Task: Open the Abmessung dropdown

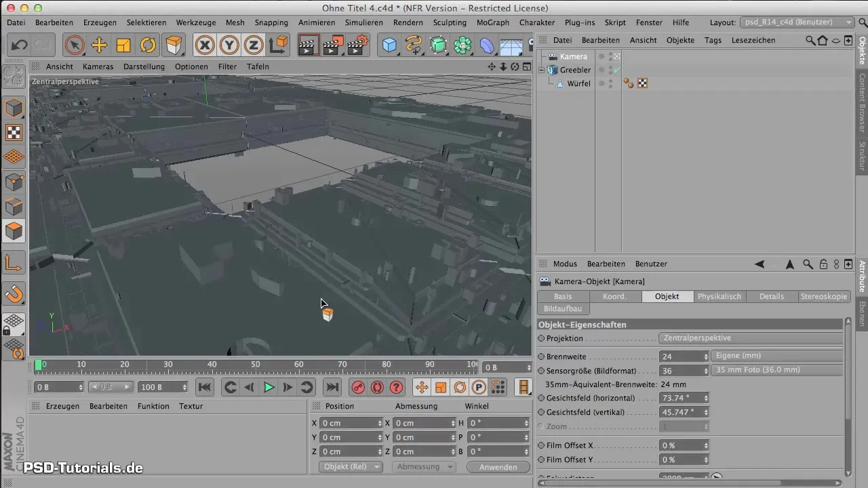Action: (425, 466)
